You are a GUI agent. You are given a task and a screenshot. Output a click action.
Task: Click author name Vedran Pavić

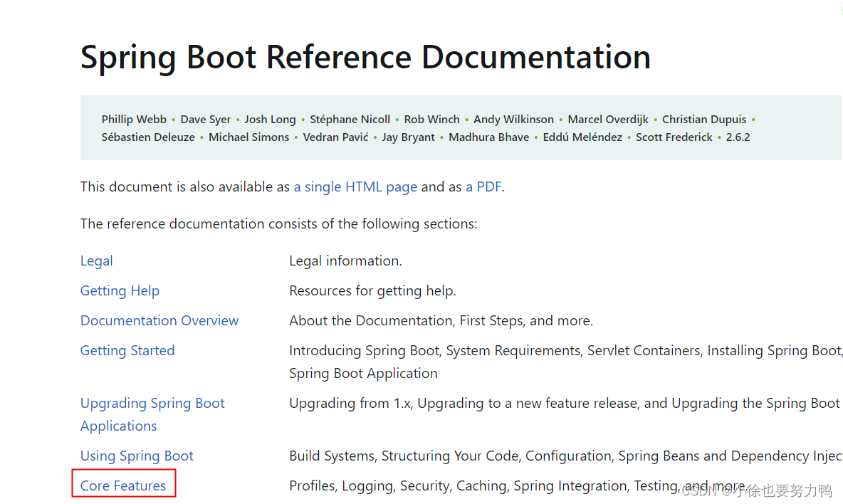[335, 137]
